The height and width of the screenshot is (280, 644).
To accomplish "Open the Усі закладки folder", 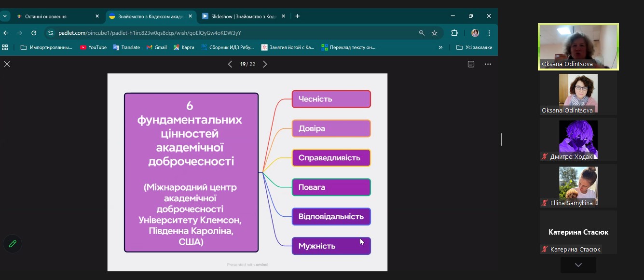I will [474, 47].
